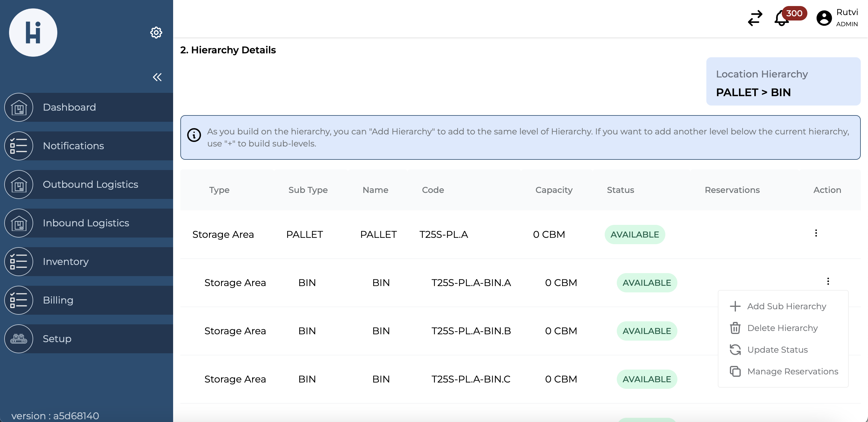
Task: Click 'Manage Reservations' in the context menu
Action: pos(793,371)
